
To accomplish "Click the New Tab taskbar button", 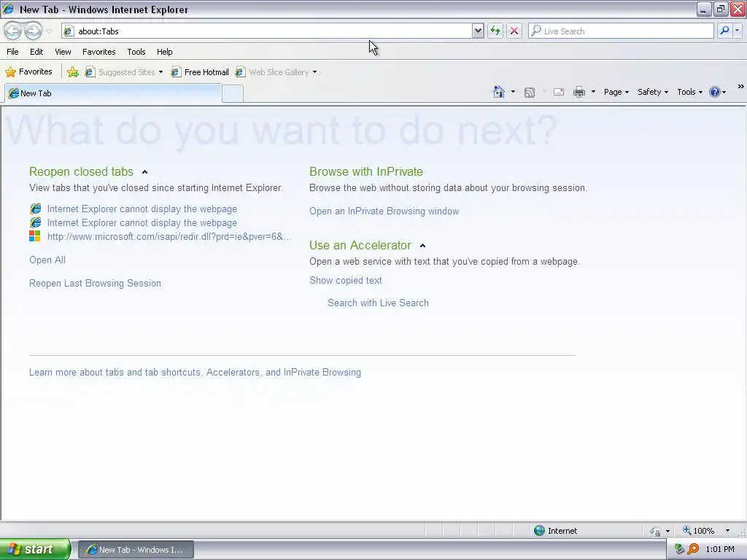I will (136, 550).
